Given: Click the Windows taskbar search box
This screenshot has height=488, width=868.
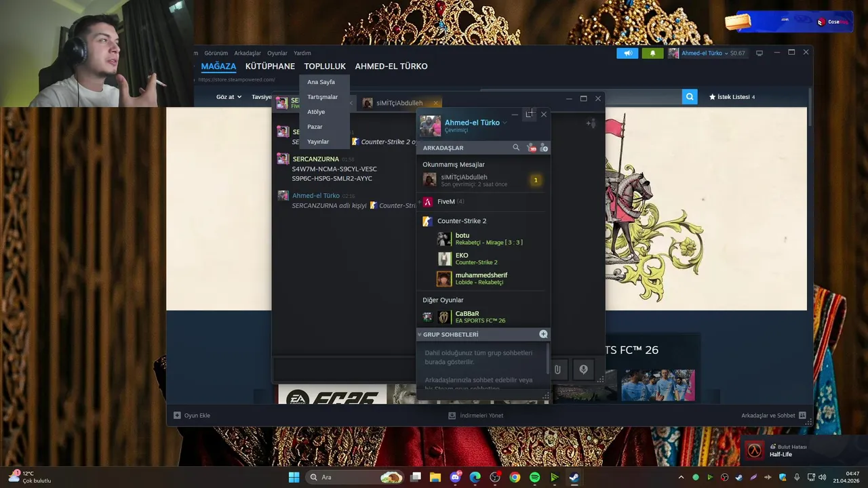Looking at the screenshot, I should click(355, 477).
